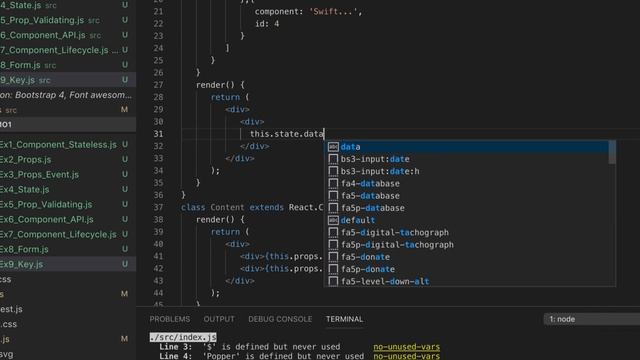Switch to the TERMINAL panel tab

pos(344,319)
